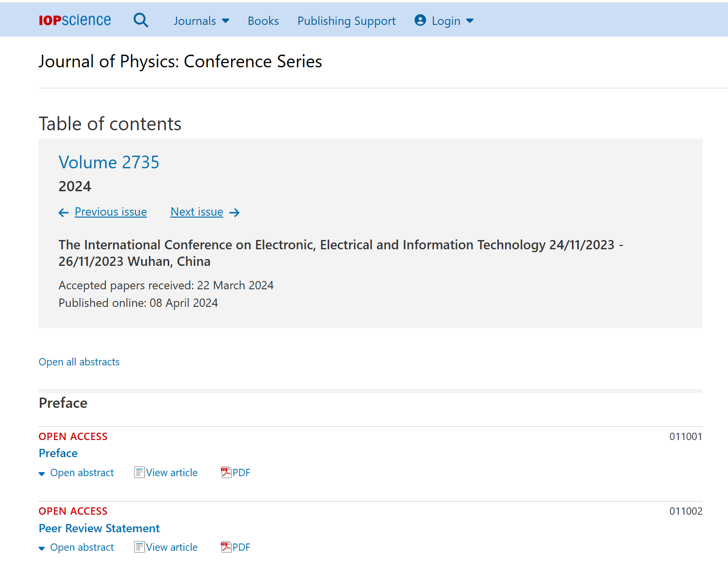The width and height of the screenshot is (728, 562).
Task: Click the left arrow beside Previous issue
Action: [63, 213]
